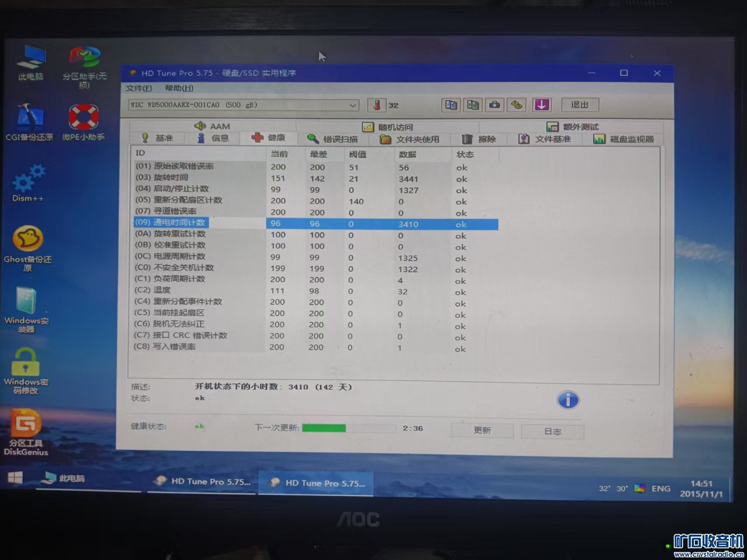Select the (C4) 重新分配事件计数 row
Screen dimensions: 747x560
tap(315, 303)
